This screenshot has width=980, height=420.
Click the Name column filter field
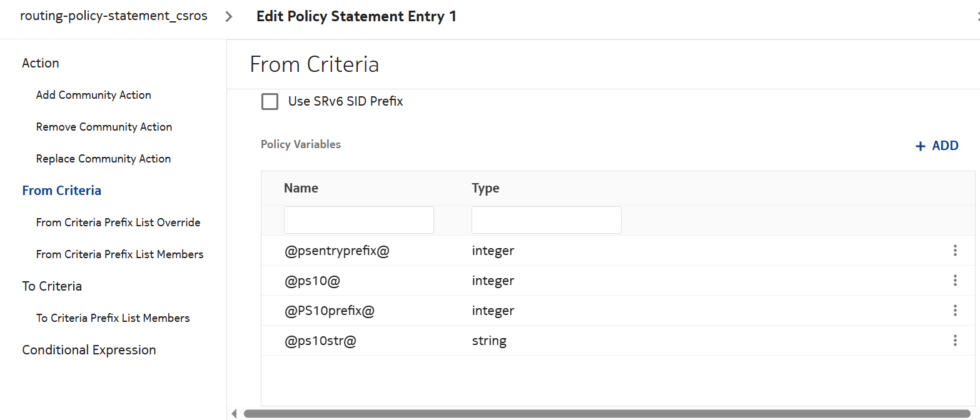pos(358,220)
